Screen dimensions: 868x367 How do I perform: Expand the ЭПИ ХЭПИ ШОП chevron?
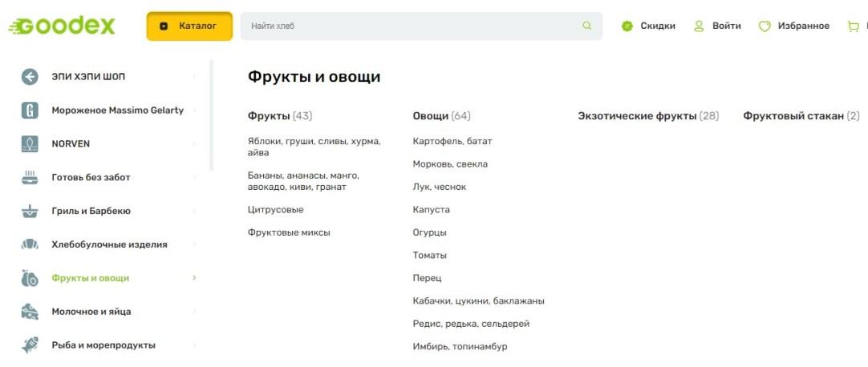click(x=194, y=77)
